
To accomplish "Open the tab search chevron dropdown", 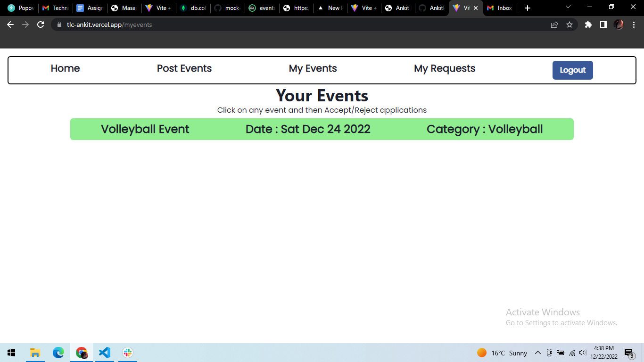I will click(x=568, y=7).
